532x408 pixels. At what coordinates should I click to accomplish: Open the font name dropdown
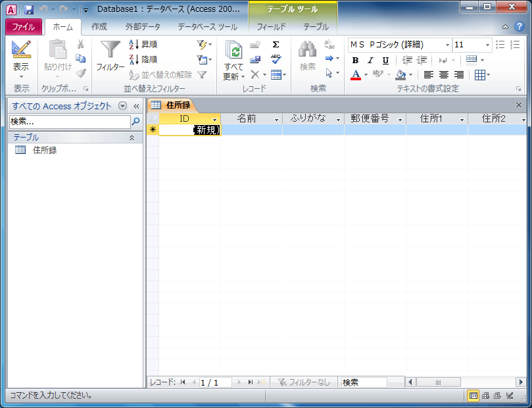[447, 45]
